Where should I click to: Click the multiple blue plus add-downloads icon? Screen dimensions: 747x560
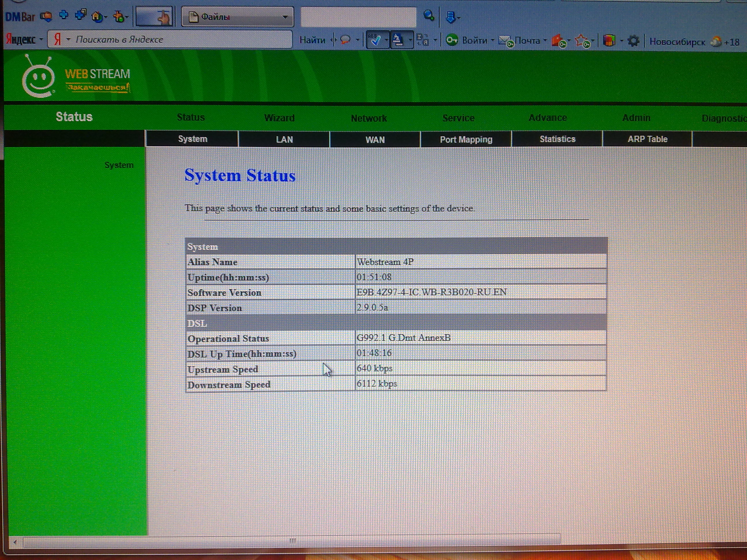pyautogui.click(x=81, y=15)
